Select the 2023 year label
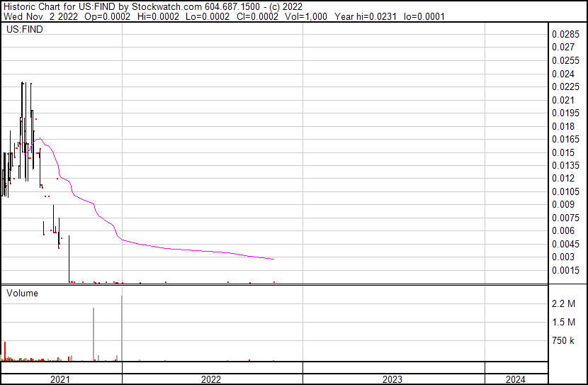The height and width of the screenshot is (385, 588). (x=392, y=379)
